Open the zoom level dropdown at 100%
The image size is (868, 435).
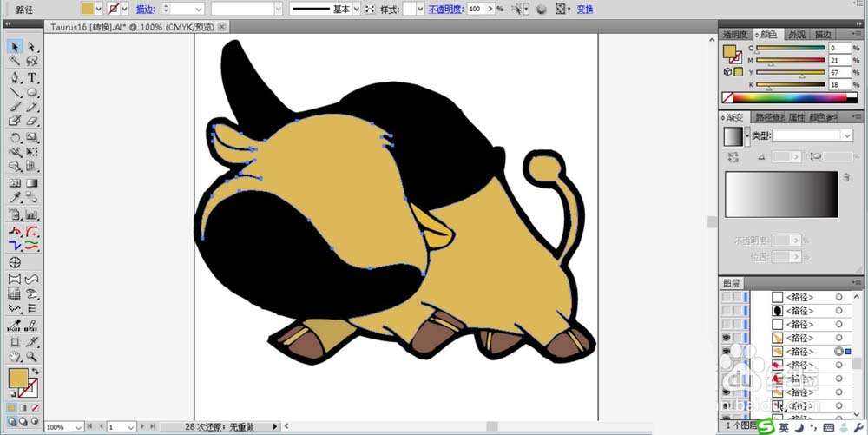(x=78, y=426)
